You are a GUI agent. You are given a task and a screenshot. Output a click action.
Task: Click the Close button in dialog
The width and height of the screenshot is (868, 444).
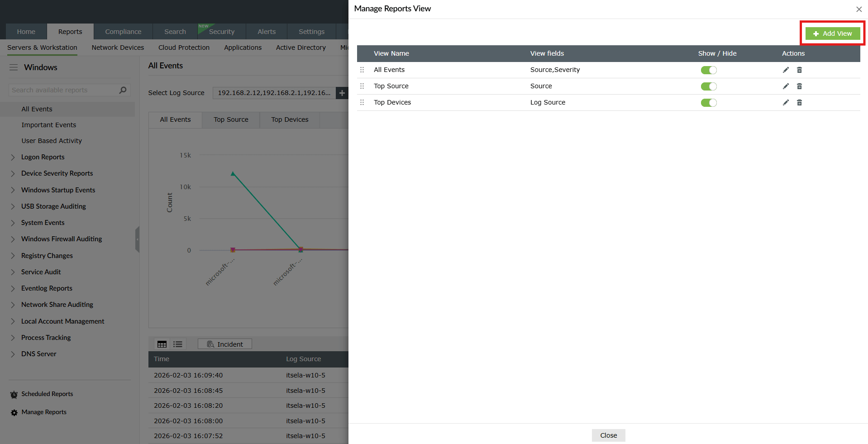pyautogui.click(x=608, y=435)
